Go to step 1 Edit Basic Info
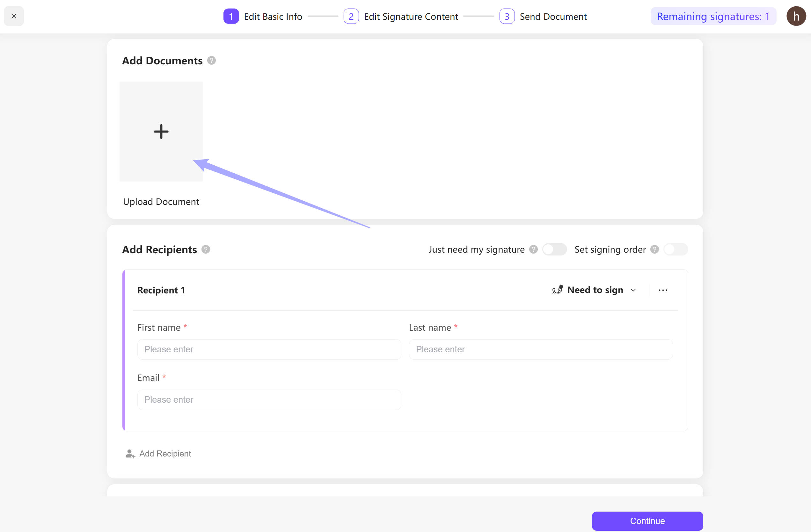The width and height of the screenshot is (811, 532). click(263, 16)
